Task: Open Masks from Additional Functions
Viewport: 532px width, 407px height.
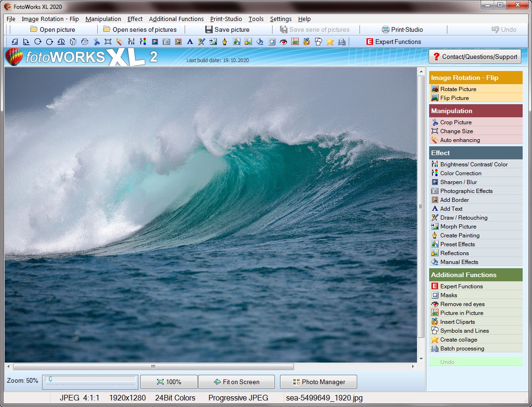Action: tap(448, 295)
